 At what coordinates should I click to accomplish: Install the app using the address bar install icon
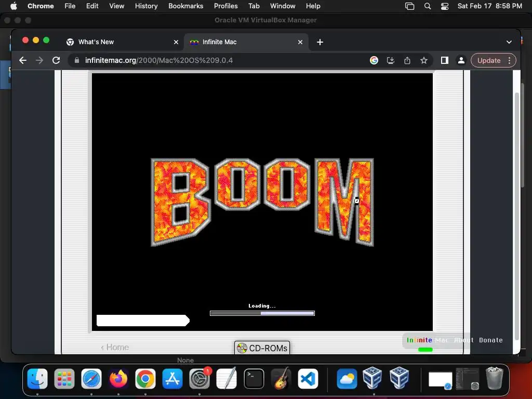[x=391, y=60]
